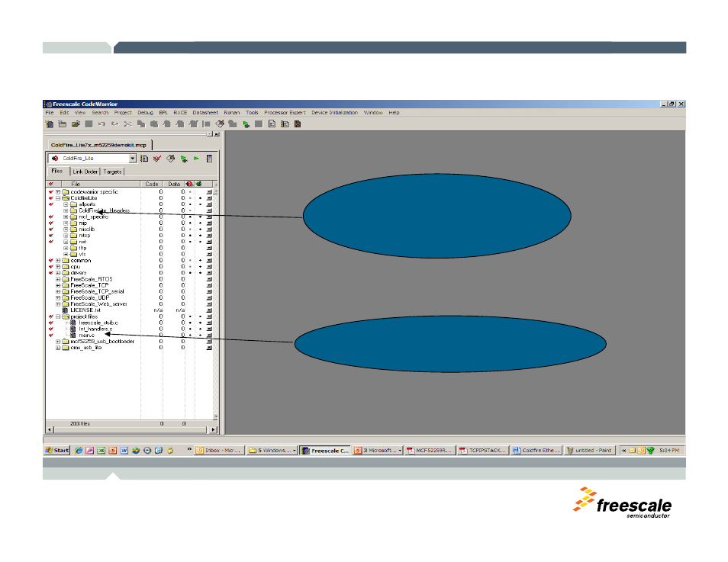The width and height of the screenshot is (728, 562).
Task: Click the Make (hammer) icon in main toolbar
Action: click(220, 124)
